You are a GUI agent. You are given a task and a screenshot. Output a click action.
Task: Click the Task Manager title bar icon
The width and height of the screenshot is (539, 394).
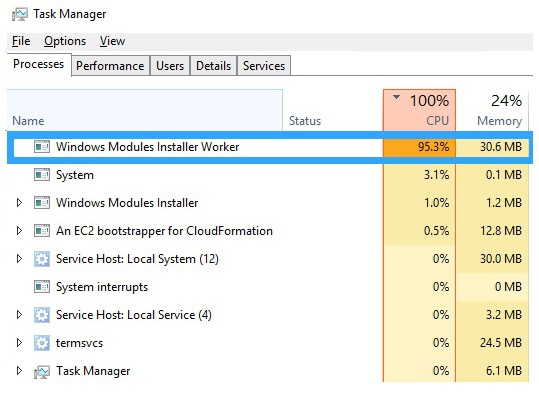pos(20,14)
